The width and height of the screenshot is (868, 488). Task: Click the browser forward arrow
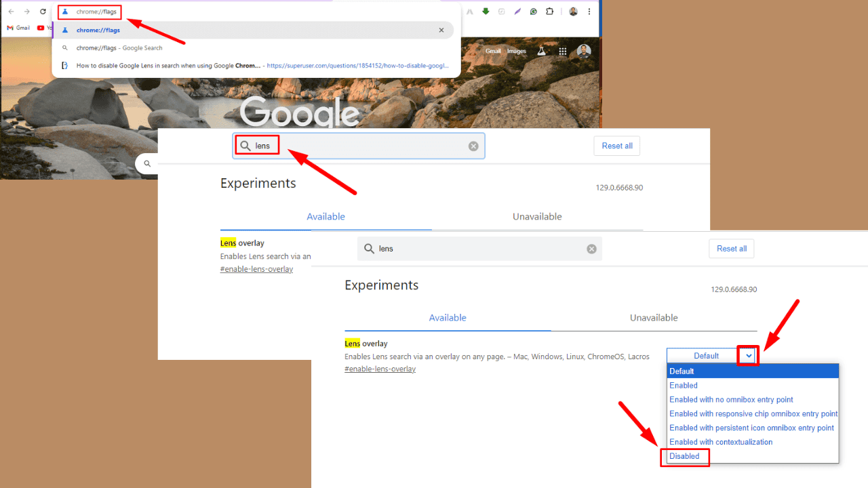(26, 12)
